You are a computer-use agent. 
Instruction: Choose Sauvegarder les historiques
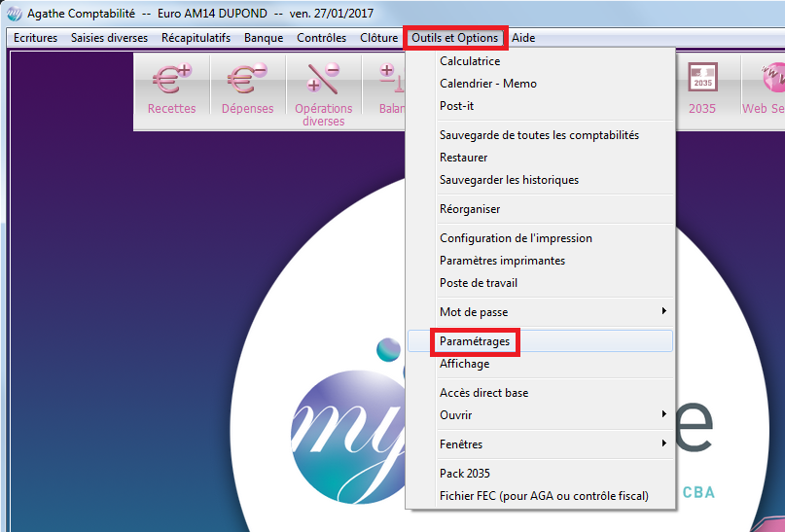540,180
